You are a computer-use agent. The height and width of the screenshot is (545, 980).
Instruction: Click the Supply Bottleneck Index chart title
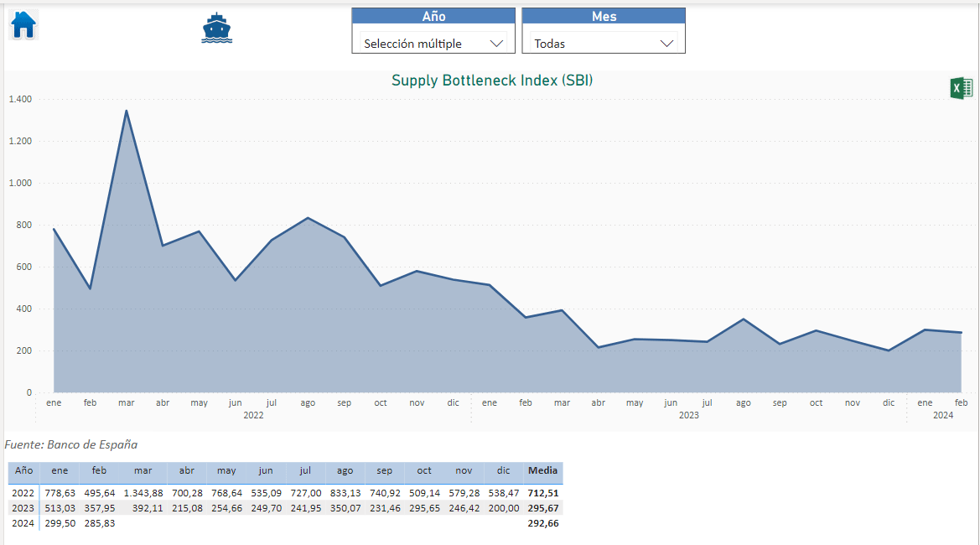tap(492, 80)
